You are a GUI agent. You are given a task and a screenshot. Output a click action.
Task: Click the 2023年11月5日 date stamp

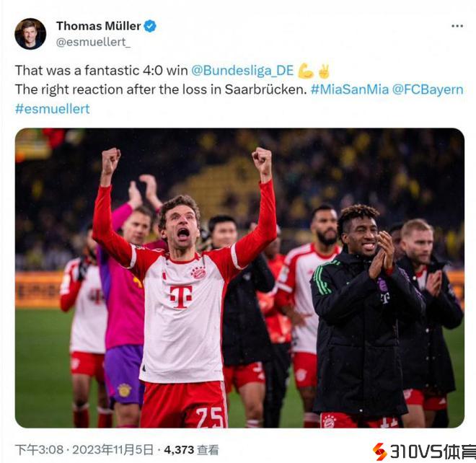coord(113,449)
